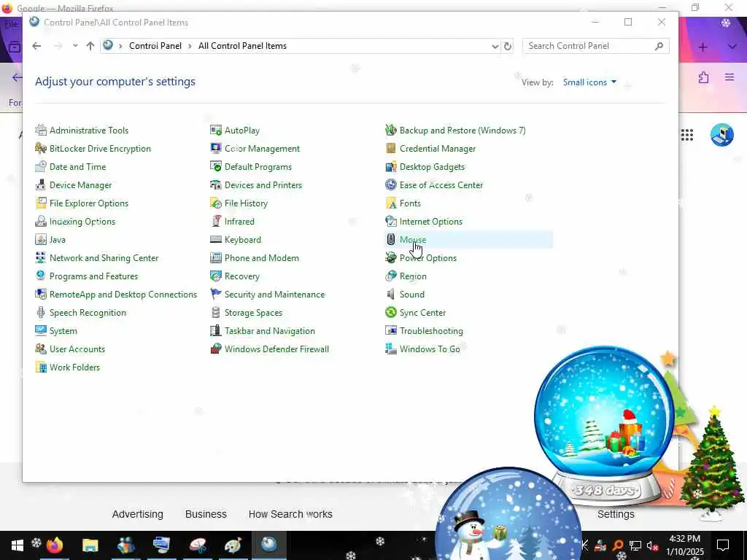Click the Date and Time icon
747x560 pixels.
point(41,167)
